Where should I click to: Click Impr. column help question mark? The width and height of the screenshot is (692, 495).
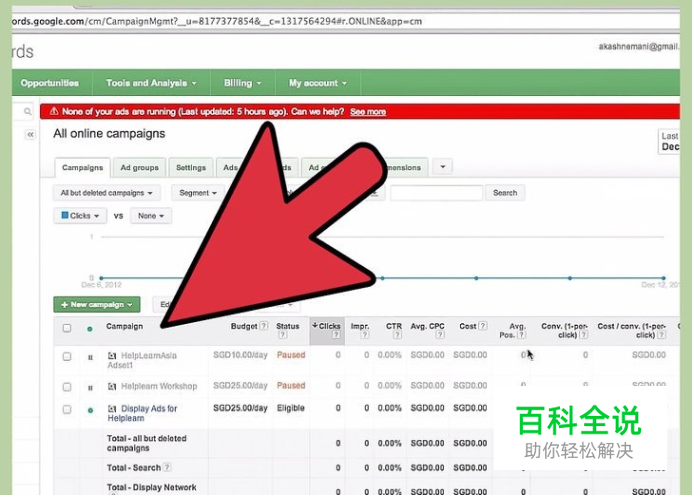click(x=365, y=335)
